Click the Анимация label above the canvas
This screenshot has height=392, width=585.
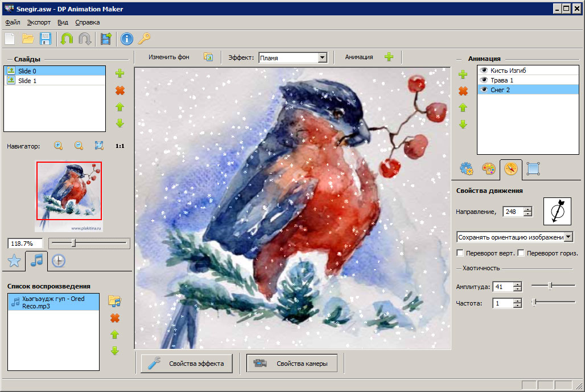(359, 57)
